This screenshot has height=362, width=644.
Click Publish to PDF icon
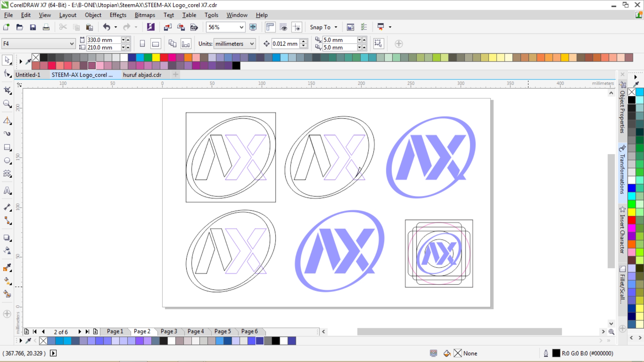pos(194,27)
